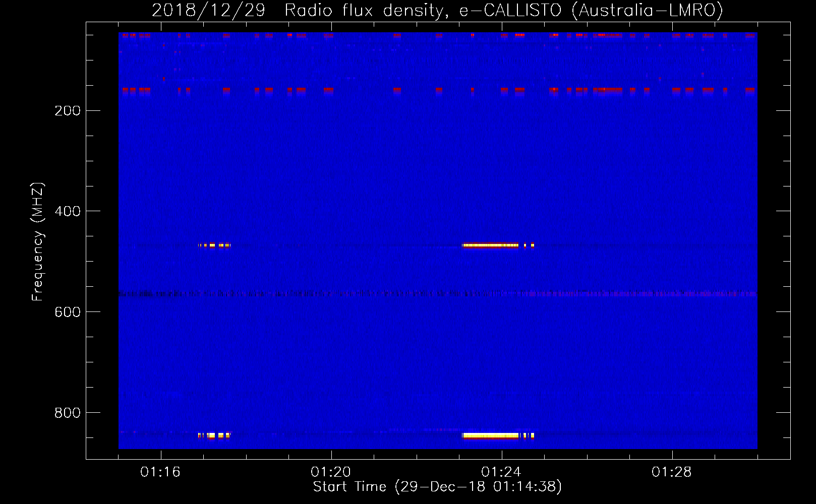This screenshot has height=504, width=816.
Task: Click the 800 frequency tick label
Action: [x=68, y=413]
